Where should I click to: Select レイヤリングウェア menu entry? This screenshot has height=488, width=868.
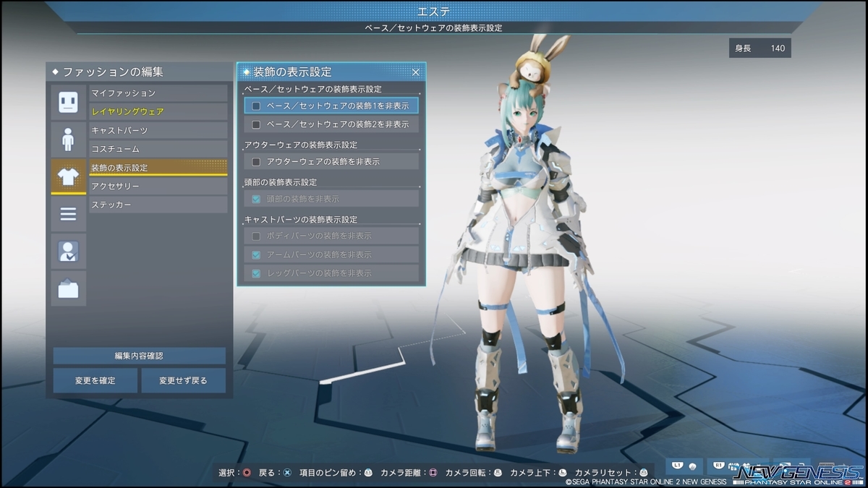click(x=158, y=111)
